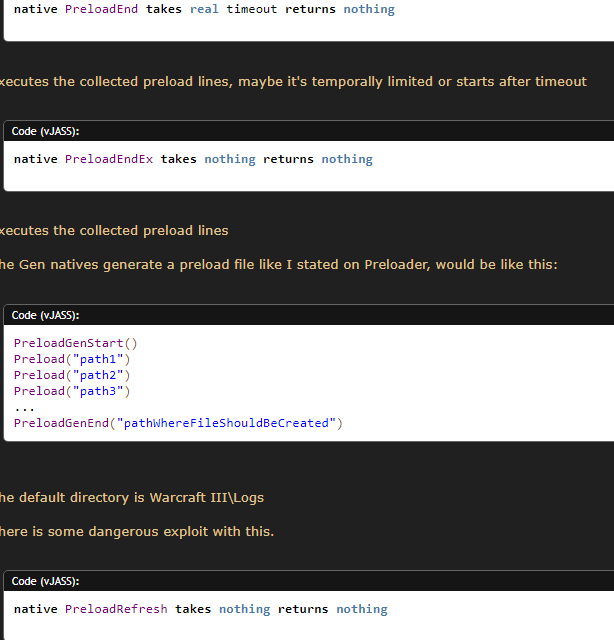Click "executes the collected preload lines" under PreloadEndEx
614x640 pixels.
point(113,230)
